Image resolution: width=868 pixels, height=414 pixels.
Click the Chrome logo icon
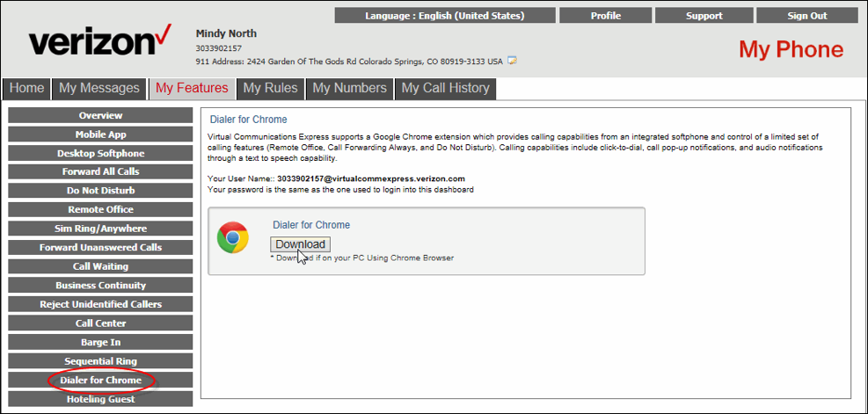(232, 237)
